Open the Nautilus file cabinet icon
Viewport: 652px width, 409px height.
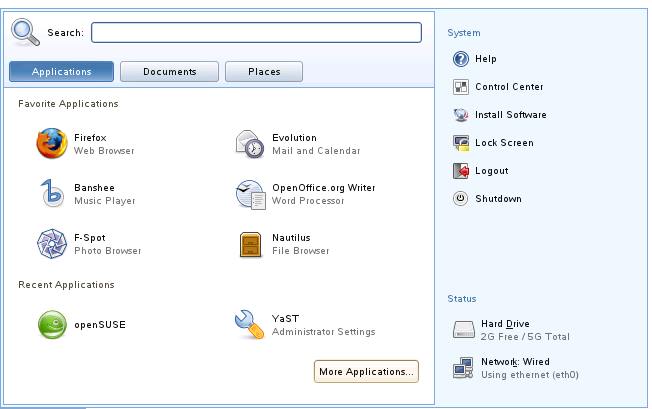click(x=251, y=244)
